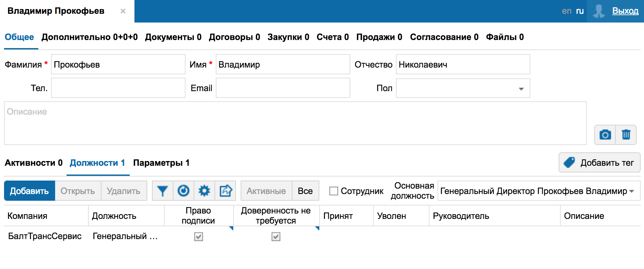The width and height of the screenshot is (644, 269).
Task: Switch language to en
Action: 566,11
